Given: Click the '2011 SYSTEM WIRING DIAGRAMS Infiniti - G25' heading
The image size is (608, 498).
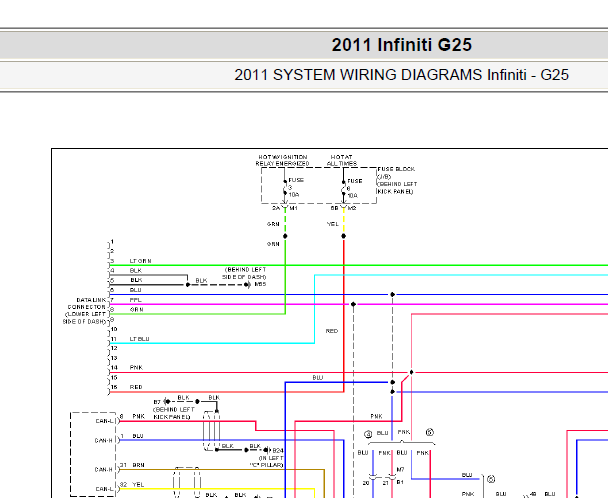Looking at the screenshot, I should [401, 75].
